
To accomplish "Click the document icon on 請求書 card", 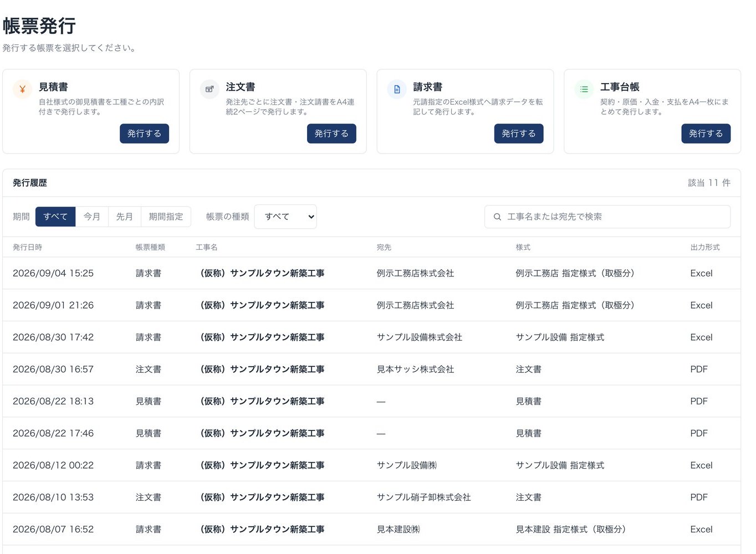I will (397, 89).
